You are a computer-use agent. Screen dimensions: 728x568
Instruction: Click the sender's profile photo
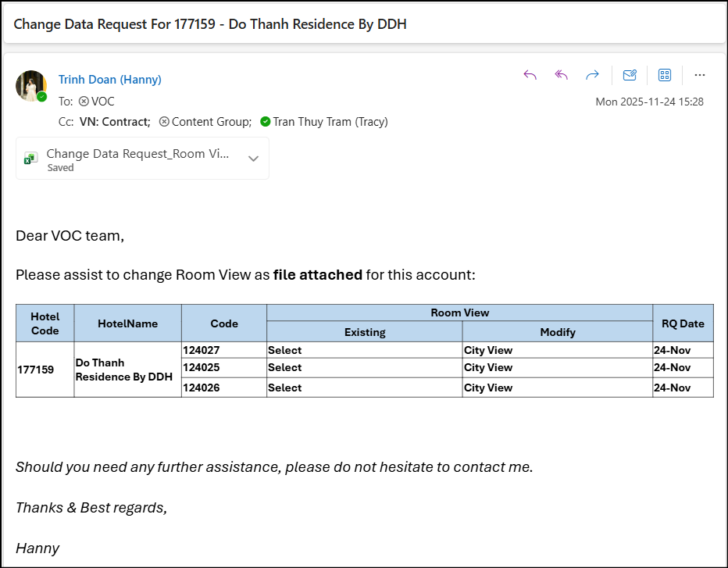point(31,86)
